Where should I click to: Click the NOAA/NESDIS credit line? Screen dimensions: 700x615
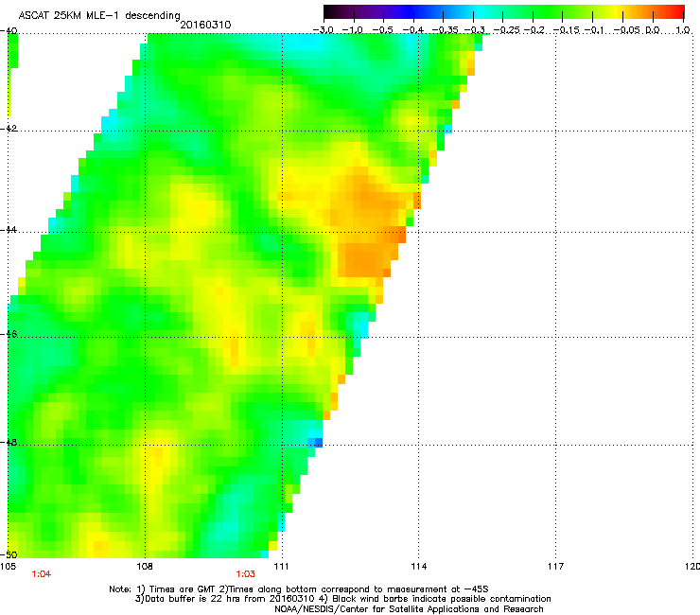[x=409, y=609]
